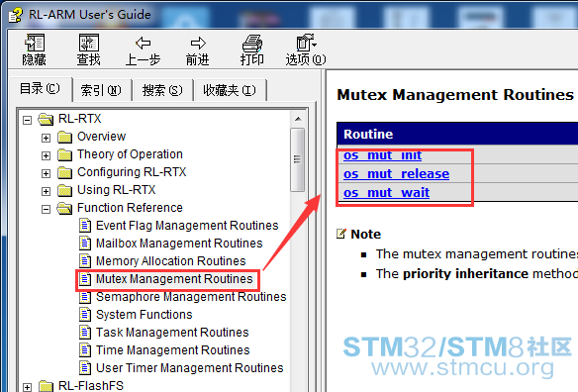Image resolution: width=578 pixels, height=392 pixels.
Task: Click the Locate (查找) toolbar icon
Action: [88, 44]
